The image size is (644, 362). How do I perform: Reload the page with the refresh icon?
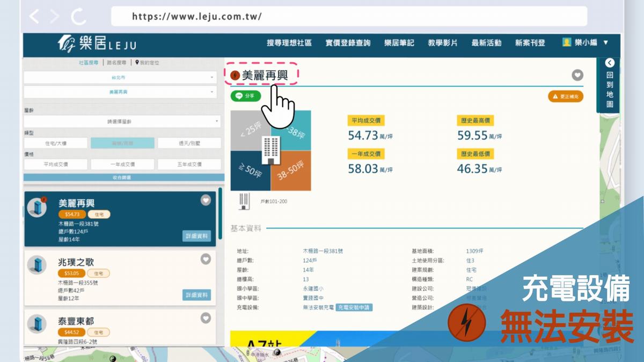tap(78, 17)
